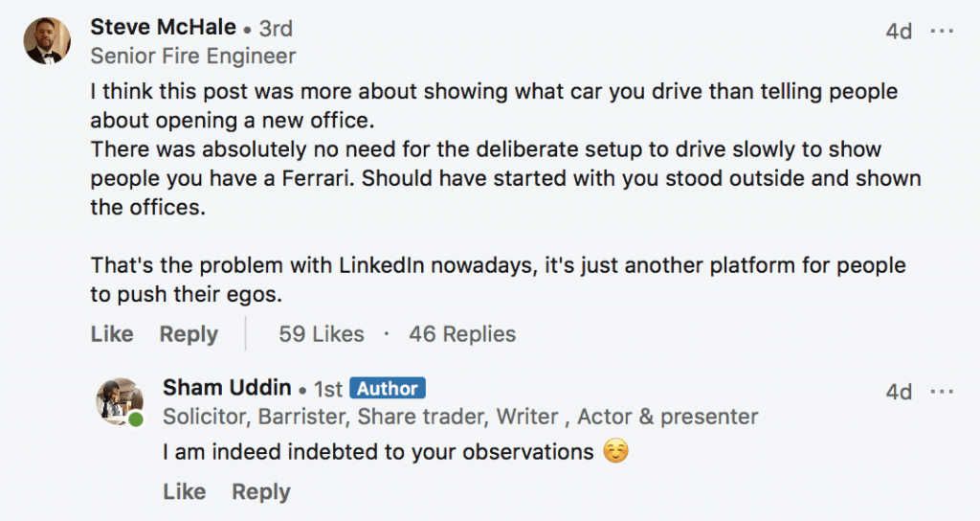This screenshot has height=521, width=980.
Task: Click the smiling emoji in Sham's reply
Action: pyautogui.click(x=615, y=451)
